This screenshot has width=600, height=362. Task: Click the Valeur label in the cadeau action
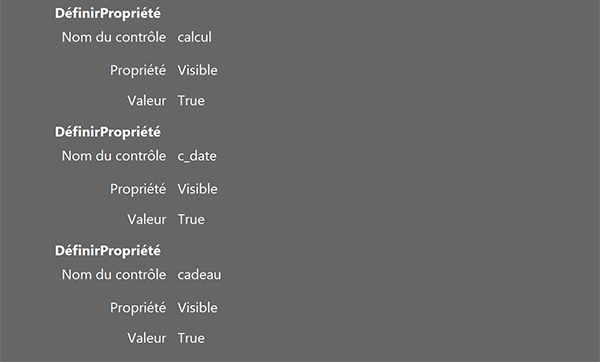[x=147, y=338]
